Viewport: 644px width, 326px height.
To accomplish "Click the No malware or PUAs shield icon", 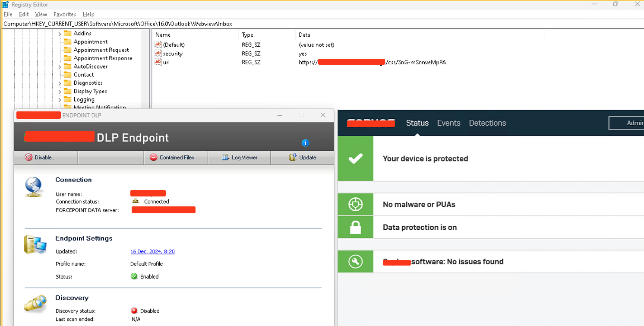I will coord(356,204).
